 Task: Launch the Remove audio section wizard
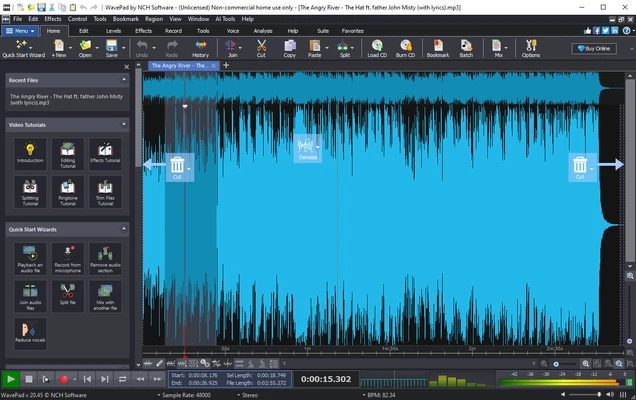pyautogui.click(x=105, y=259)
